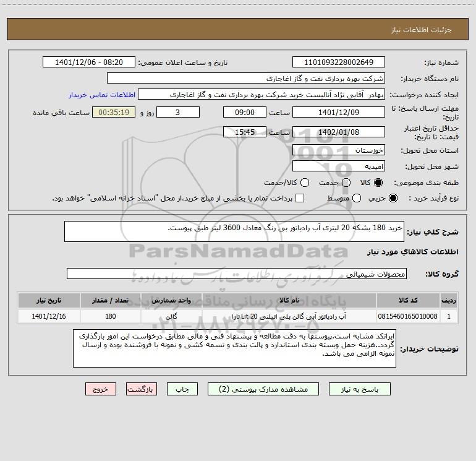Click announcement date field 1401/12/06 - 08:20
Viewport: 476px width, 461px height.
pyautogui.click(x=89, y=62)
